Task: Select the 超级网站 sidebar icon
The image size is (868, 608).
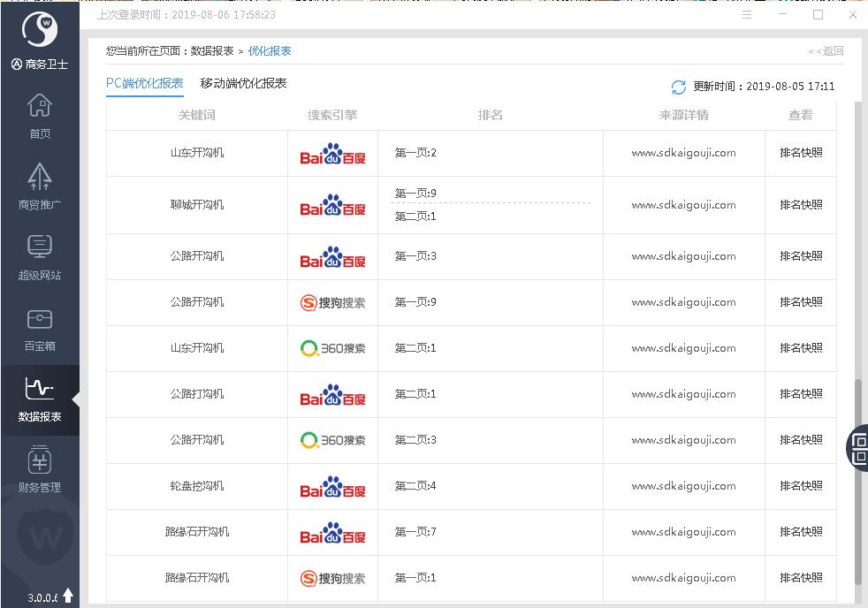Action: (40, 256)
